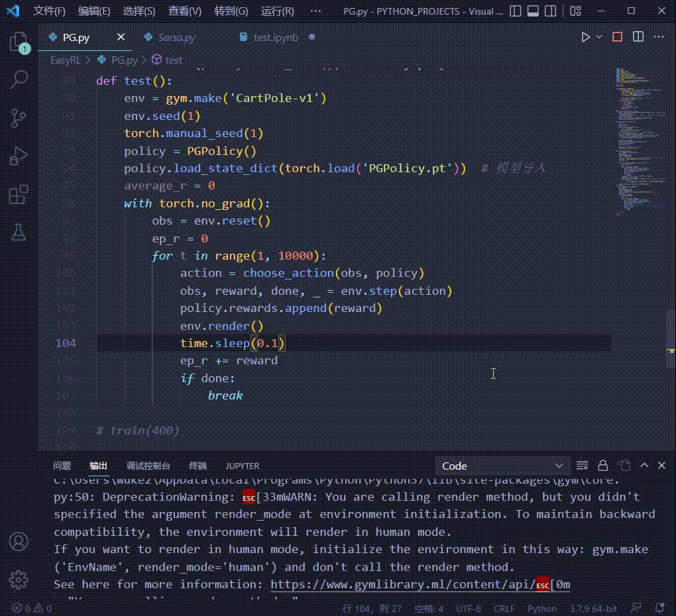Image resolution: width=676 pixels, height=616 pixels.
Task: Stop the running code
Action: pos(617,37)
